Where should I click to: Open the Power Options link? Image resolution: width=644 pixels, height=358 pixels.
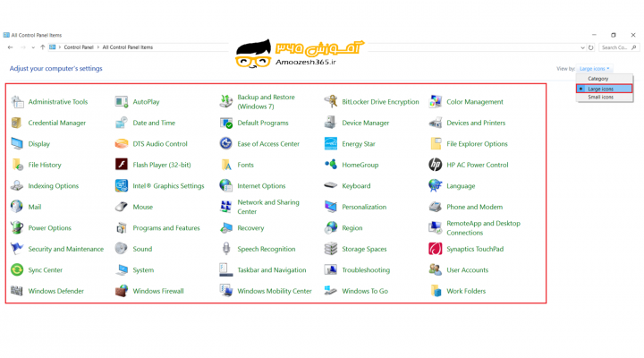(x=50, y=227)
